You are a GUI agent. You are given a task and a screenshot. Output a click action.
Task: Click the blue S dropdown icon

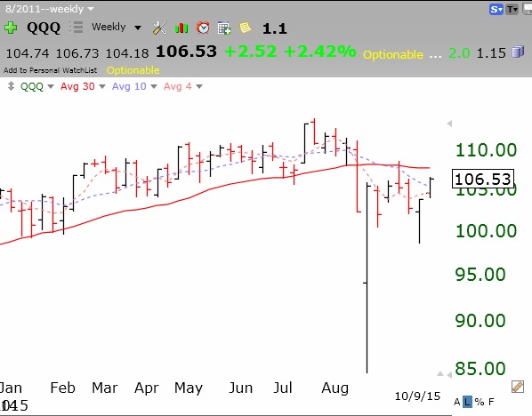pyautogui.click(x=496, y=9)
